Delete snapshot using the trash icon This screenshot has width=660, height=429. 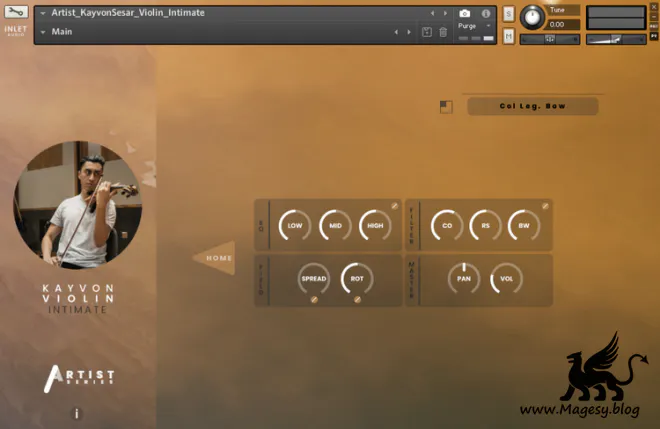[443, 32]
